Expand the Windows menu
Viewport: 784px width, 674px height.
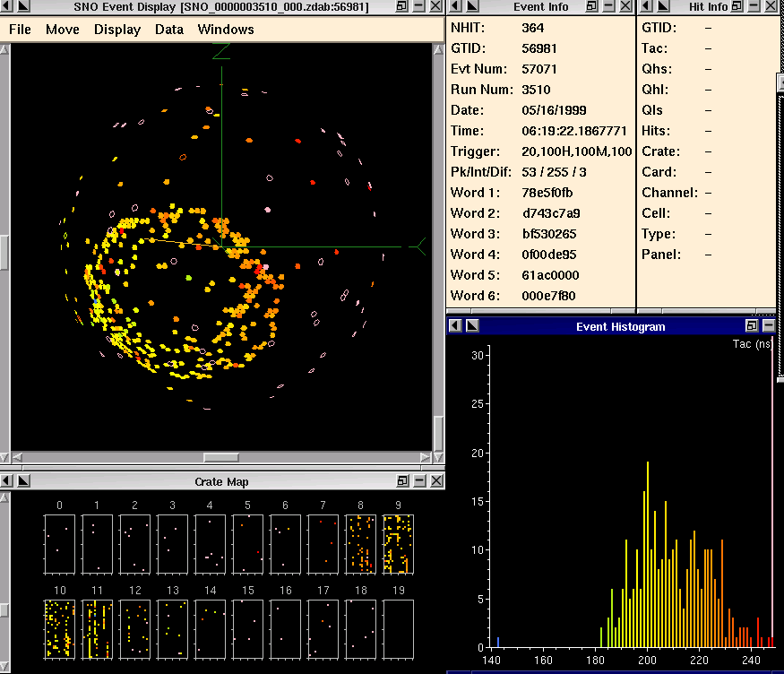pyautogui.click(x=226, y=30)
